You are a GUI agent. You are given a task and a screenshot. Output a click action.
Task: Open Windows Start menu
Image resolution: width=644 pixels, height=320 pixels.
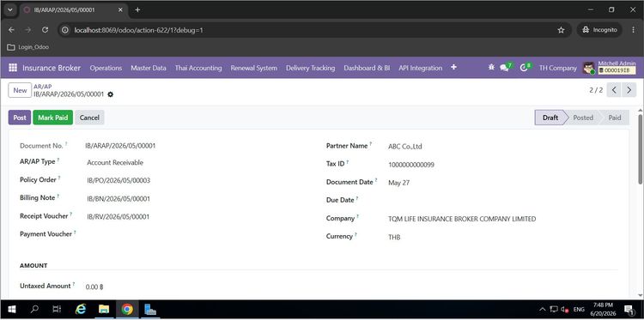(11, 310)
